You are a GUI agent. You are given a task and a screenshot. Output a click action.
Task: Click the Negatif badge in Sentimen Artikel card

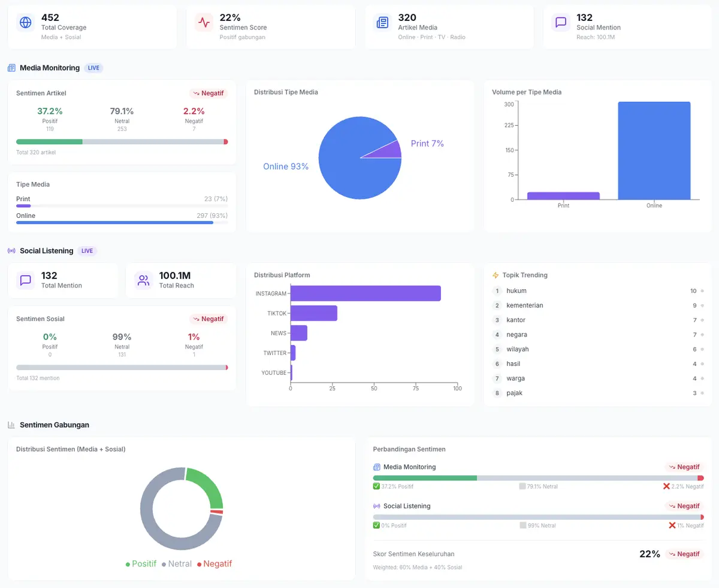(x=209, y=93)
